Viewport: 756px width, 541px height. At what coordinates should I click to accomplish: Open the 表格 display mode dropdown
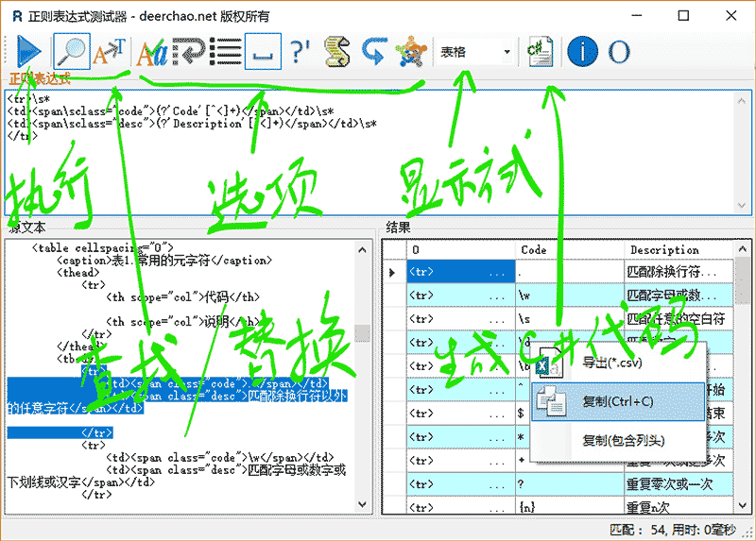click(x=475, y=52)
